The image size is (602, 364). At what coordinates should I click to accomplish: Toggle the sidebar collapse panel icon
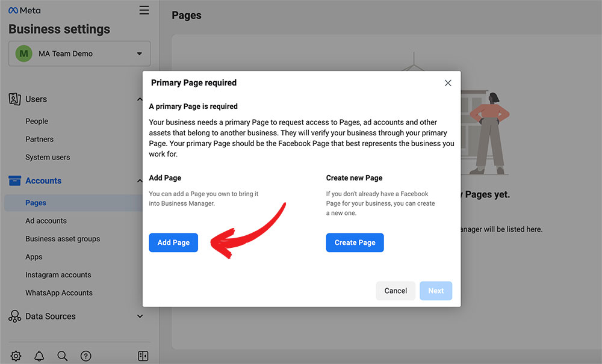143,356
